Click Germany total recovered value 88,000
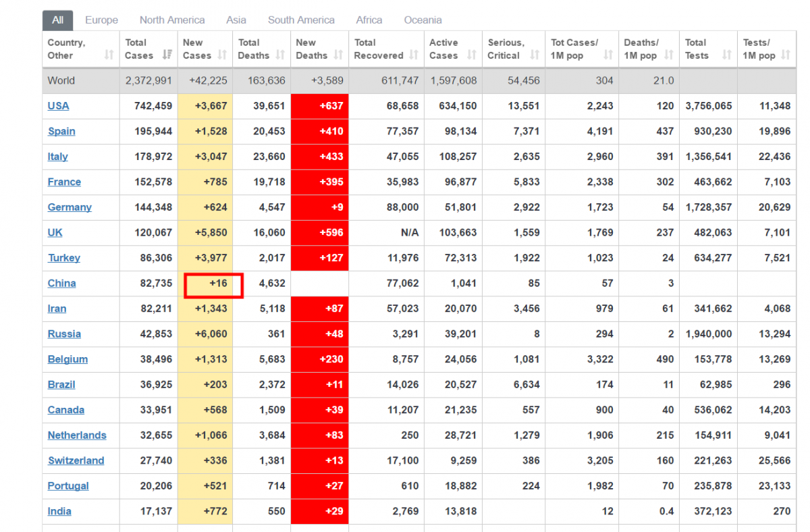 pos(402,207)
